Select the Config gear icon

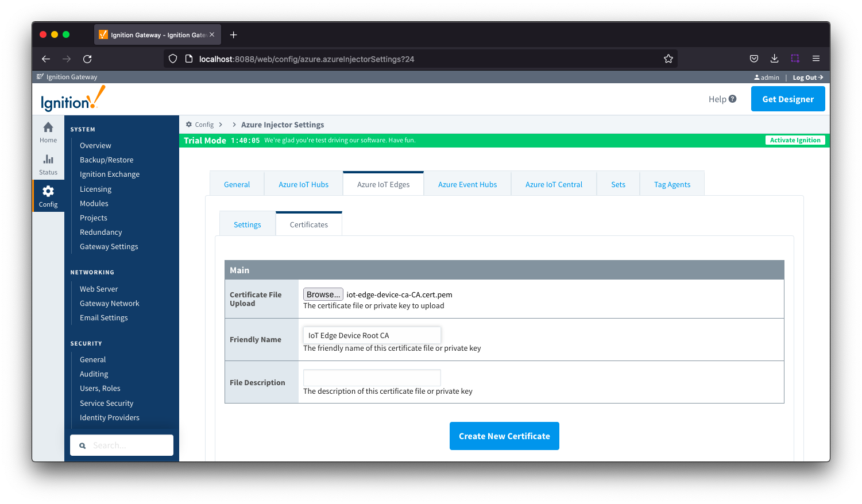(48, 192)
